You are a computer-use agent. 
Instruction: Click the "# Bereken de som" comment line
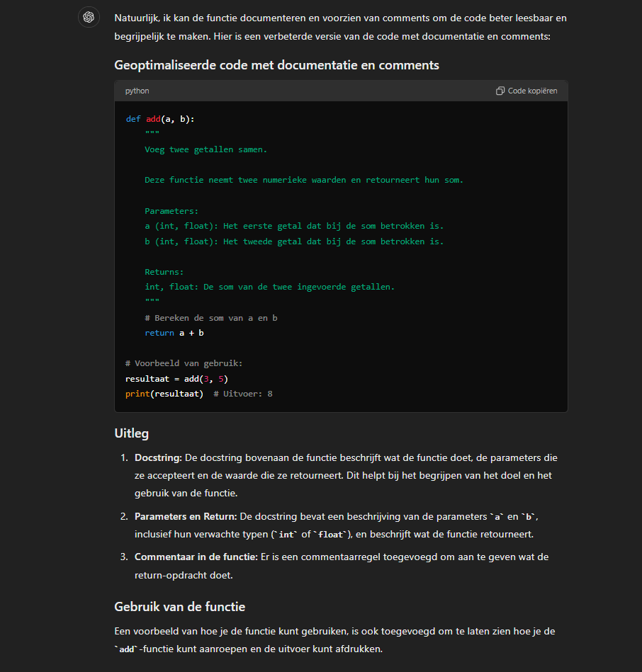(x=210, y=318)
